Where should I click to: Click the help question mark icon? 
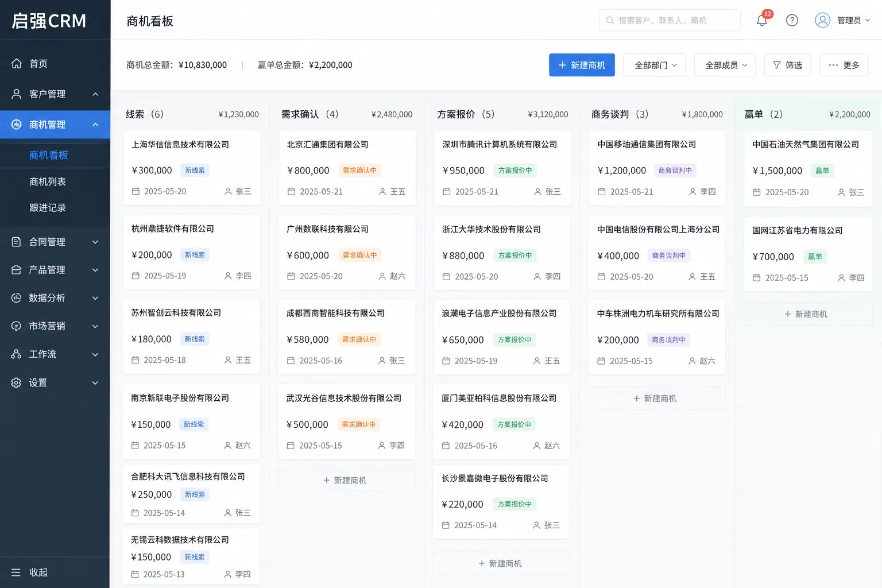[x=792, y=20]
